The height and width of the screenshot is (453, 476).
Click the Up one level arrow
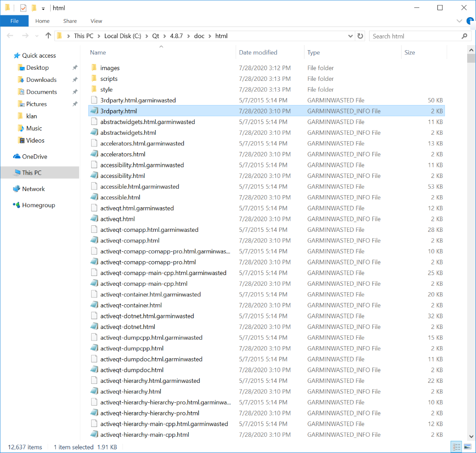[x=48, y=36]
